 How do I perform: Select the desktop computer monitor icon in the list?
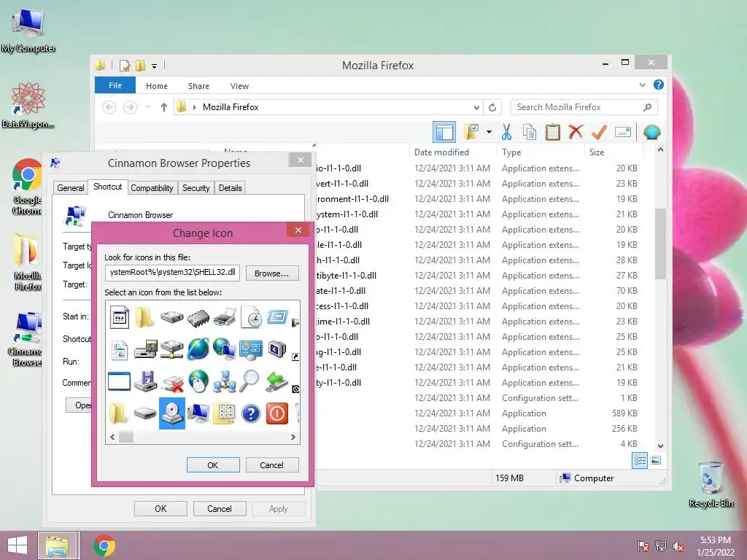pyautogui.click(x=198, y=413)
